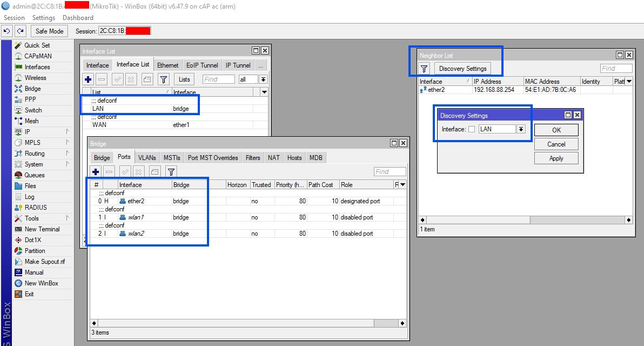The width and height of the screenshot is (644, 346).
Task: Select the wlan1 row in Bridge Ports
Action: click(248, 217)
